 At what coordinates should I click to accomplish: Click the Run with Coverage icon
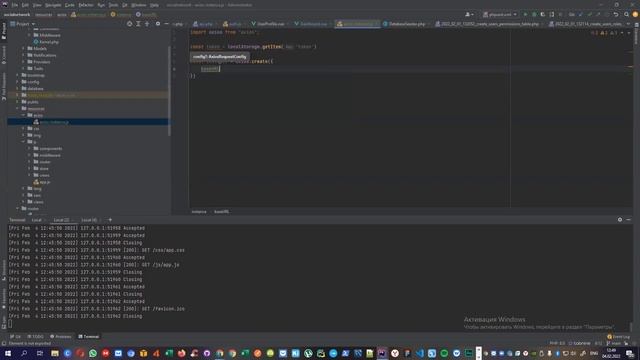542,15
